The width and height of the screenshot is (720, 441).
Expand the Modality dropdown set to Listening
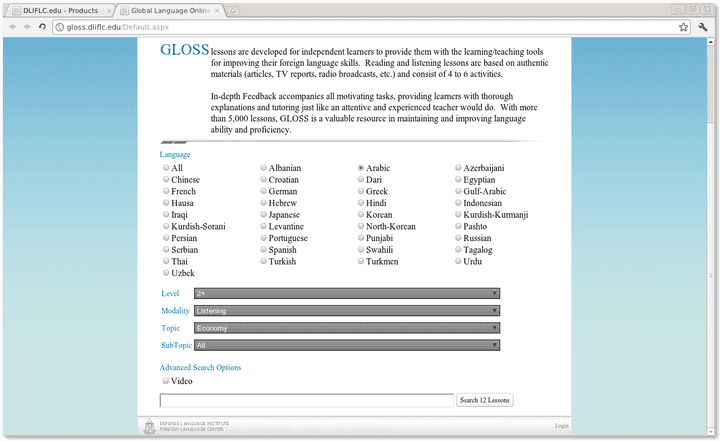tap(346, 311)
